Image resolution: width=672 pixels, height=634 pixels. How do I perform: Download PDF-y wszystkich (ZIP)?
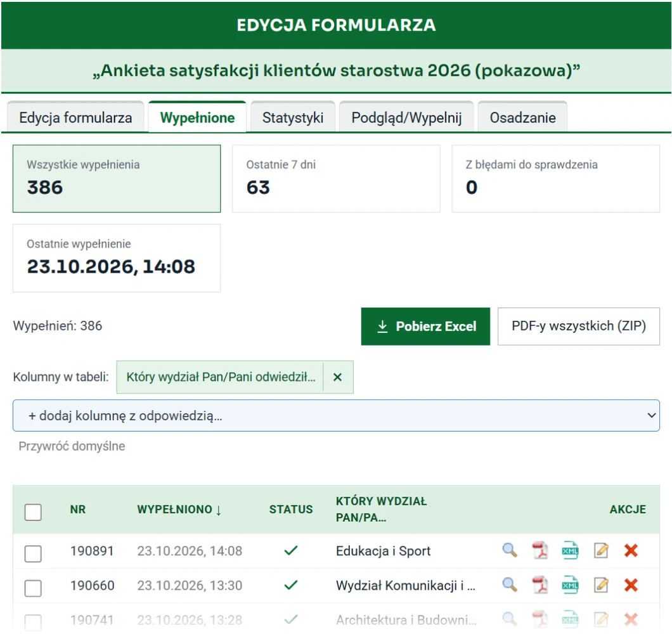[x=579, y=327]
